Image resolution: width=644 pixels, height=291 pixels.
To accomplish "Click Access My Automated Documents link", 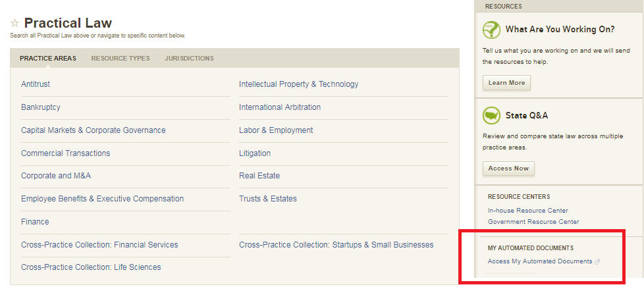I will pos(540,261).
